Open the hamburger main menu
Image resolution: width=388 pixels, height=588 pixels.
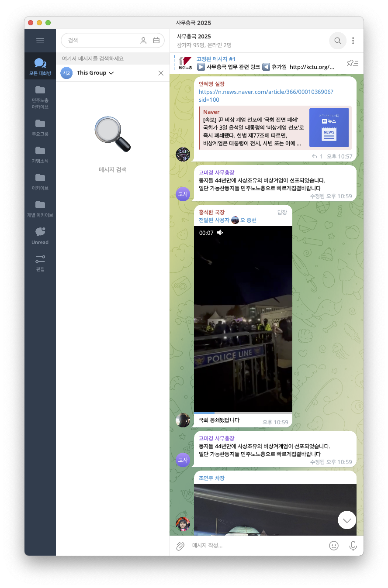40,41
